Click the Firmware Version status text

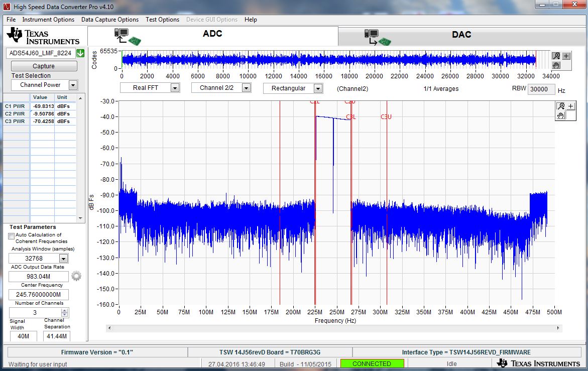click(x=97, y=352)
